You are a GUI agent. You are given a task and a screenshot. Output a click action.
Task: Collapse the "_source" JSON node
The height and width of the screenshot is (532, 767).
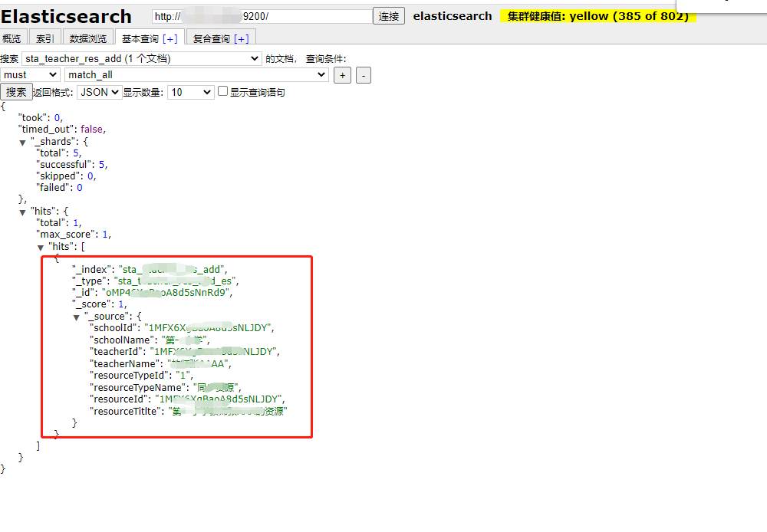tap(76, 317)
